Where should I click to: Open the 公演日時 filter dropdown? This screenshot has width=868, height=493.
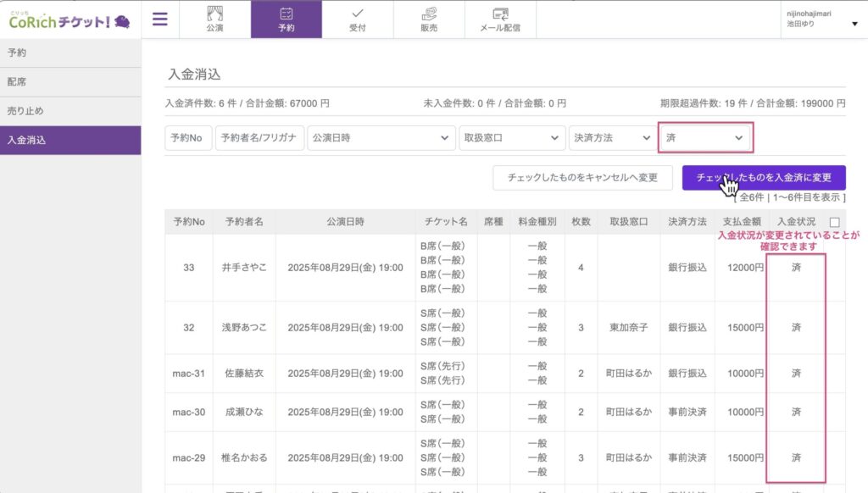point(381,137)
